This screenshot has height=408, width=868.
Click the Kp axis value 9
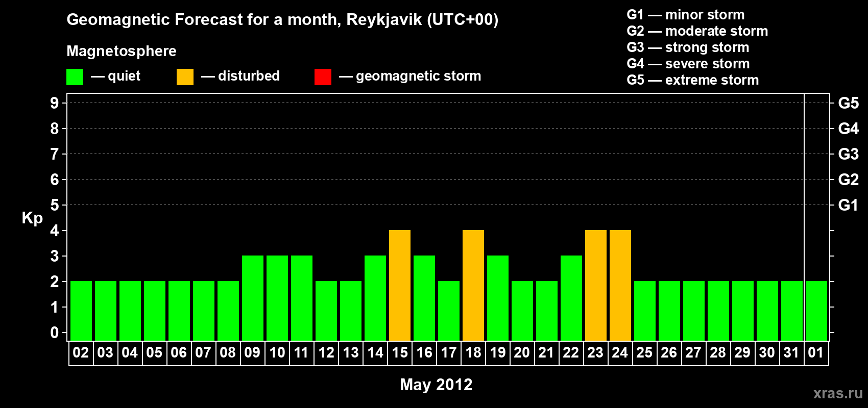pyautogui.click(x=55, y=103)
